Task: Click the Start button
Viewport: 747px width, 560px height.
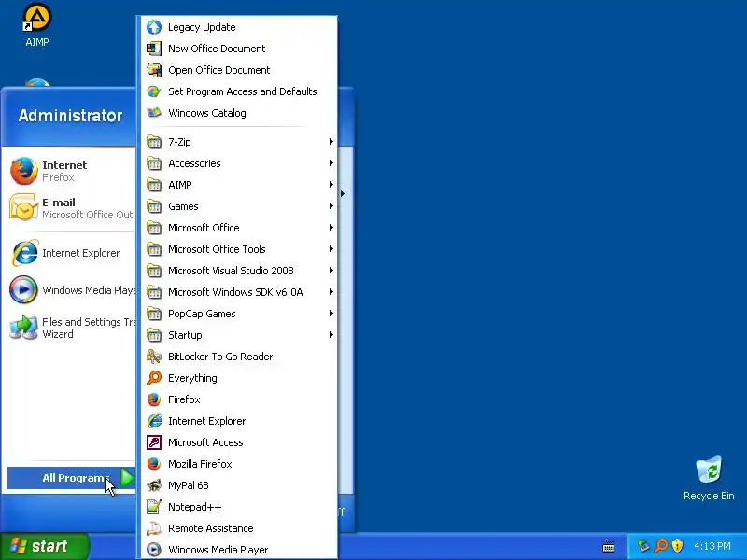Action: coord(44,546)
